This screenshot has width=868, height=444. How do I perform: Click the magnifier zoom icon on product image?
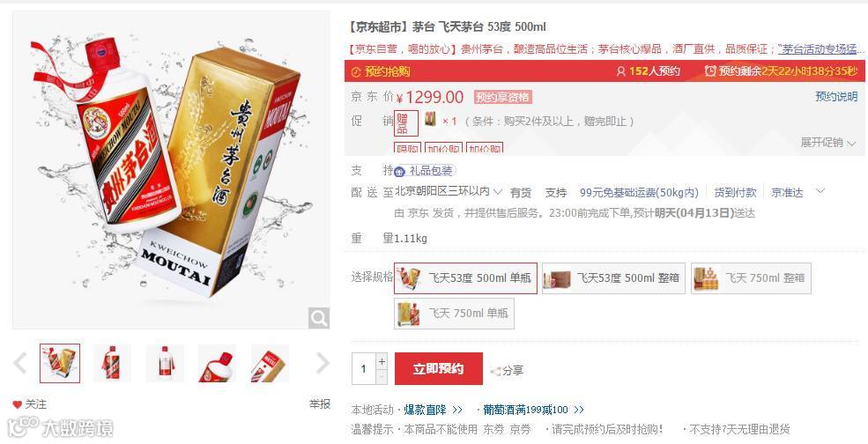click(x=319, y=318)
